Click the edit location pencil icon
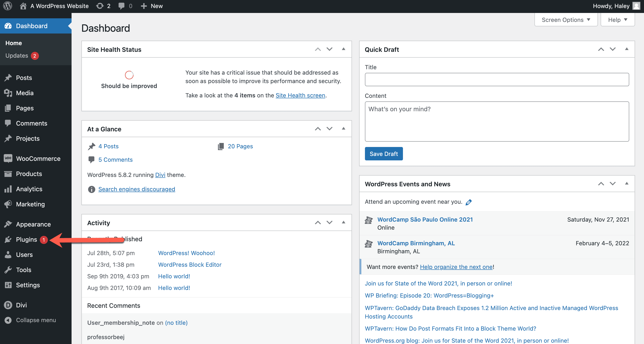 tap(468, 202)
